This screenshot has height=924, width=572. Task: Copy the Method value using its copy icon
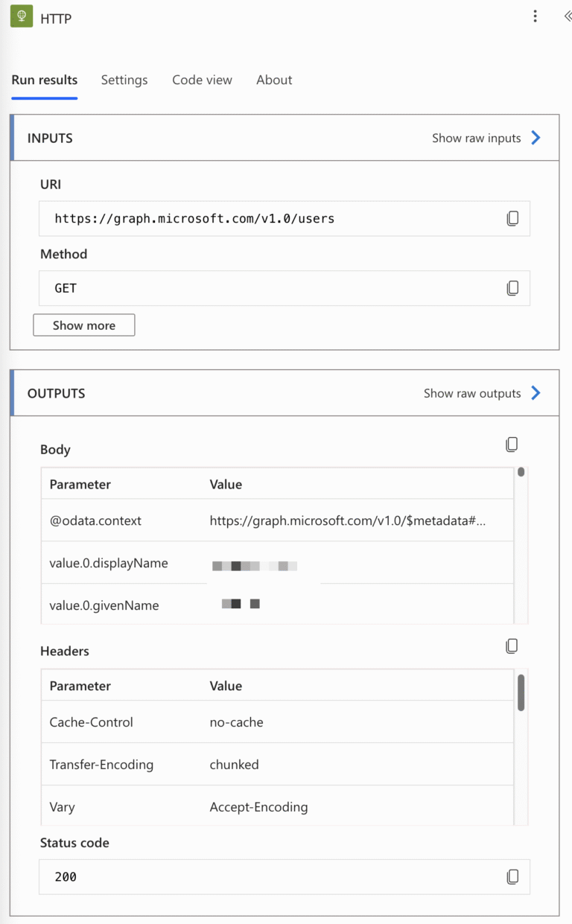[512, 288]
